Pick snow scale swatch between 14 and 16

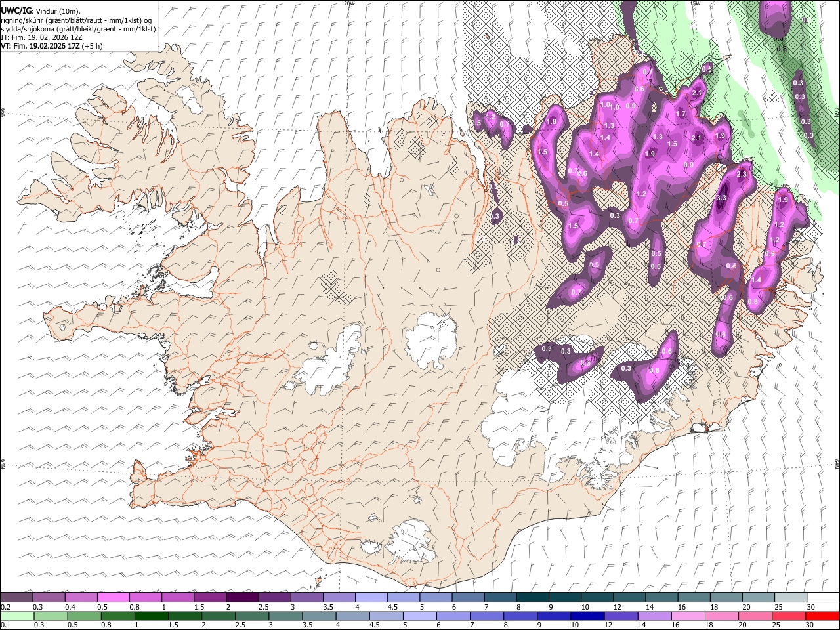pos(661,597)
